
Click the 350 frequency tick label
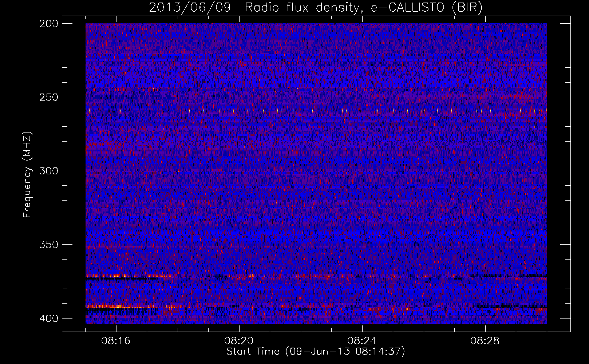coord(49,245)
